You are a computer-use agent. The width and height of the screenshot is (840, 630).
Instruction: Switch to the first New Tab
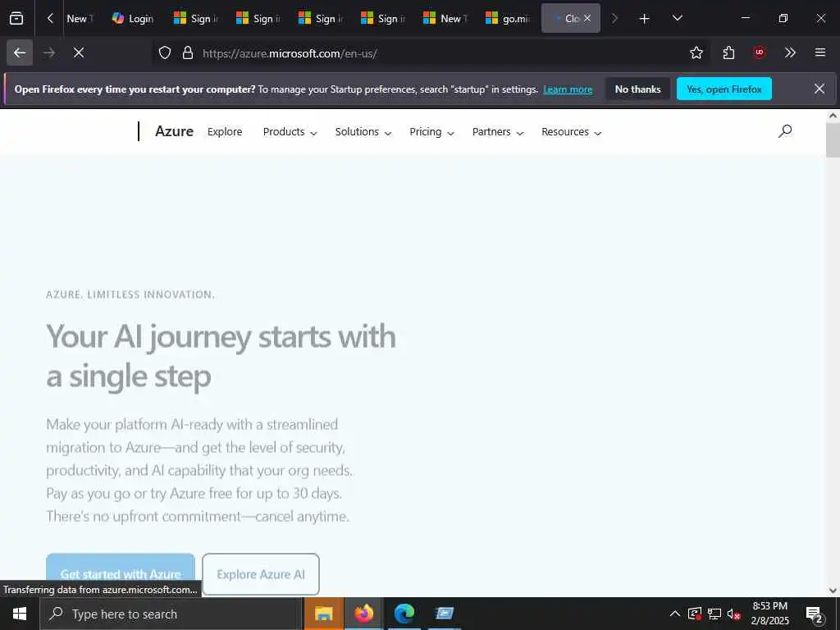[x=80, y=18]
